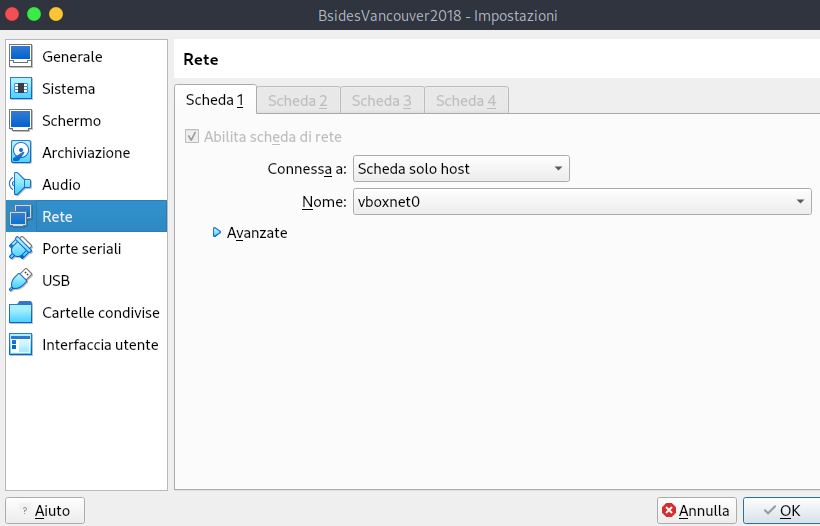Switch to the Scheda 4 tab

click(x=466, y=100)
